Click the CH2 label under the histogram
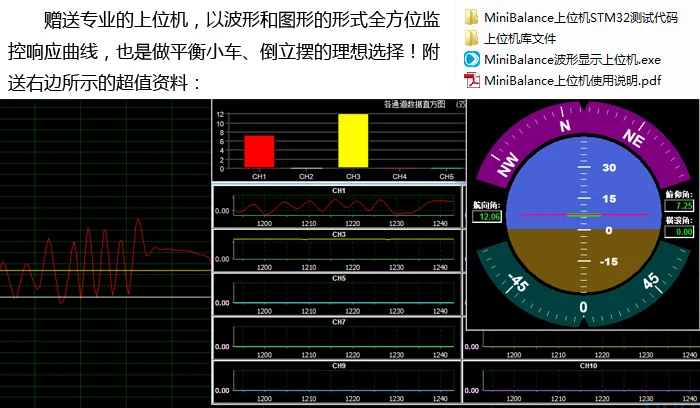The height and width of the screenshot is (408, 700). coord(306,176)
